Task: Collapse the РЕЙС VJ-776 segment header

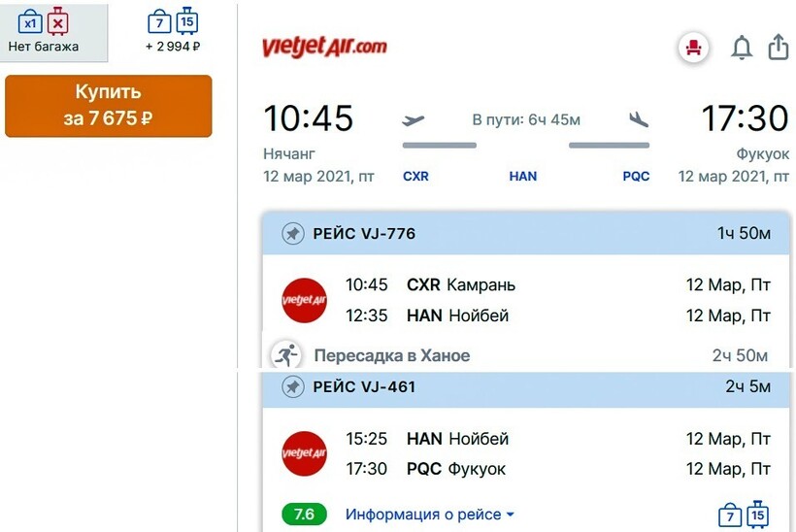Action: (x=524, y=234)
